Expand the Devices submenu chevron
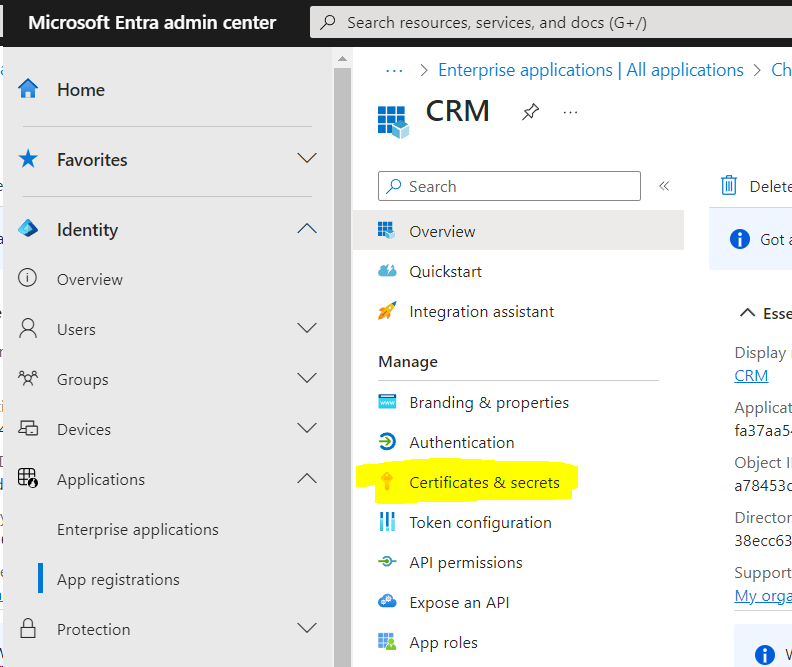The width and height of the screenshot is (792, 667). coord(307,428)
